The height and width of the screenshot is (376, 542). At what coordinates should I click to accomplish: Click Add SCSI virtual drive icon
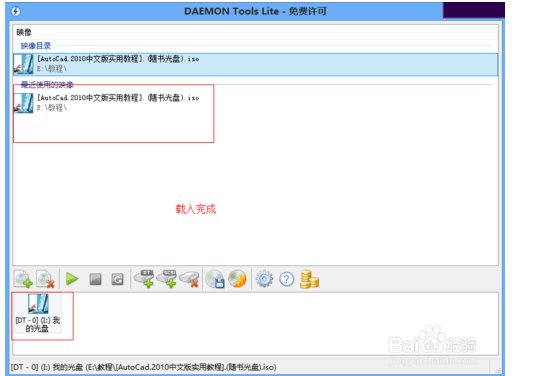tap(167, 279)
